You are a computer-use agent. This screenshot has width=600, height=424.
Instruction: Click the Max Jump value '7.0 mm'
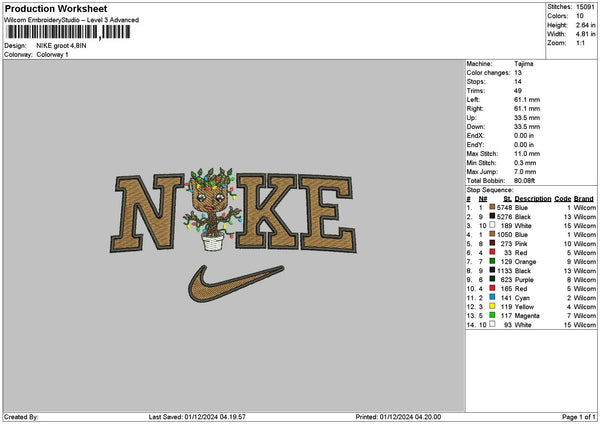click(x=525, y=171)
